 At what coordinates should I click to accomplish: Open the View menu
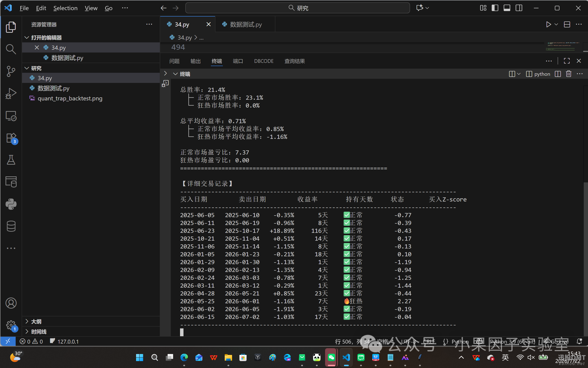click(91, 8)
